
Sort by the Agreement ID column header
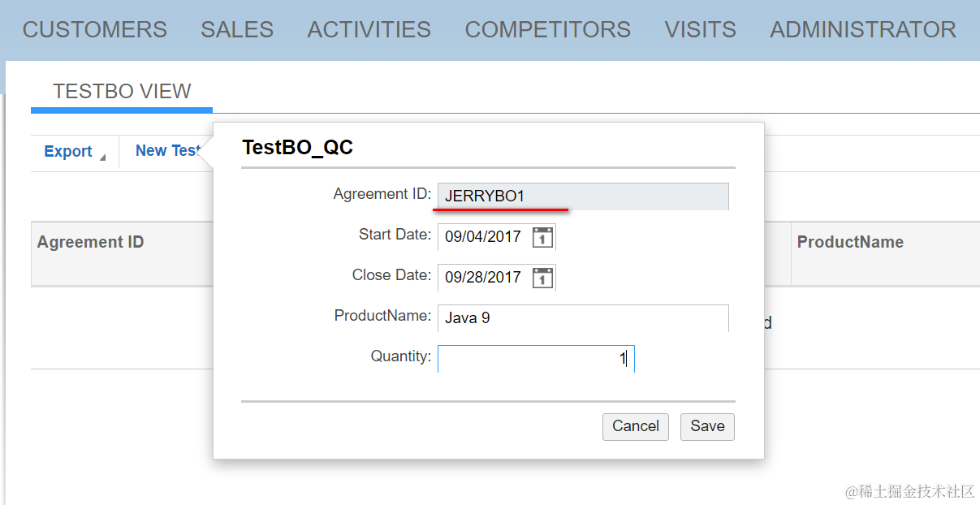tap(91, 243)
